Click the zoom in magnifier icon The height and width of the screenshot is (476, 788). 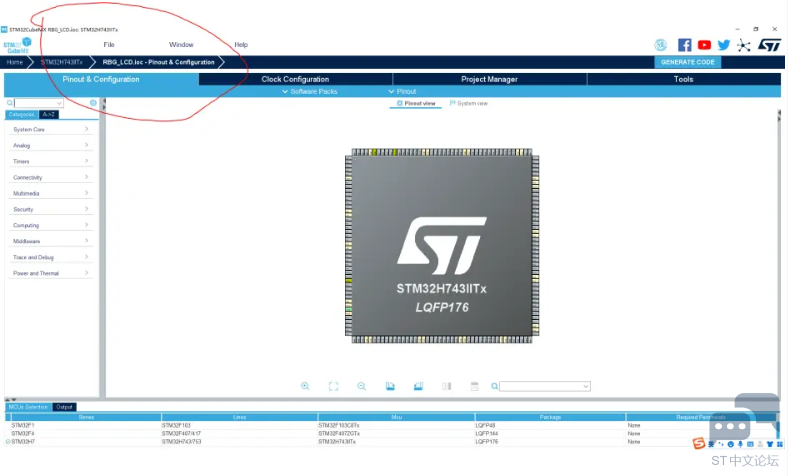[305, 386]
